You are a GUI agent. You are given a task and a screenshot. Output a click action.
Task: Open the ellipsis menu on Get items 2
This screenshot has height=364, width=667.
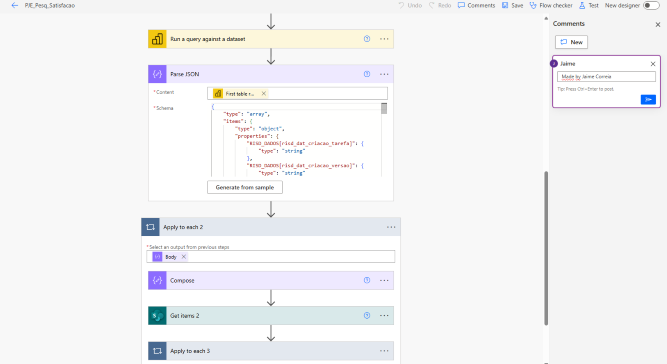[x=384, y=316]
